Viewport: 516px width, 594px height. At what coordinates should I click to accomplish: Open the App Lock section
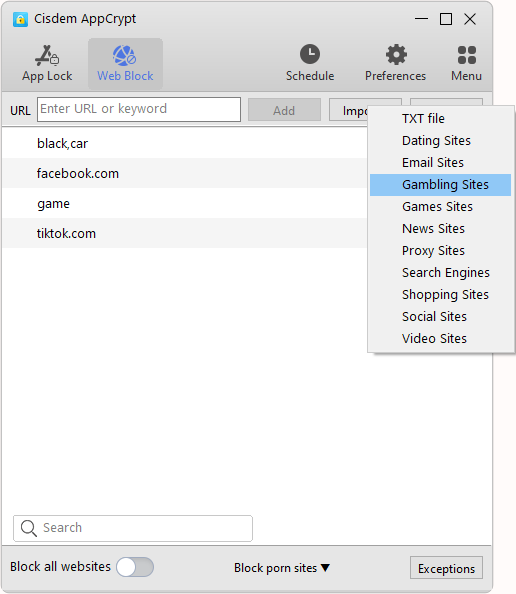coord(47,64)
